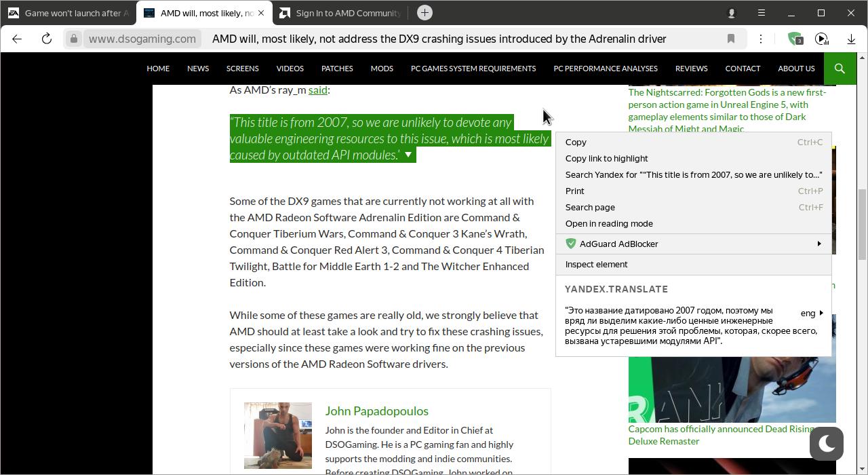Choose Search Yandex for the selected text

pyautogui.click(x=694, y=174)
